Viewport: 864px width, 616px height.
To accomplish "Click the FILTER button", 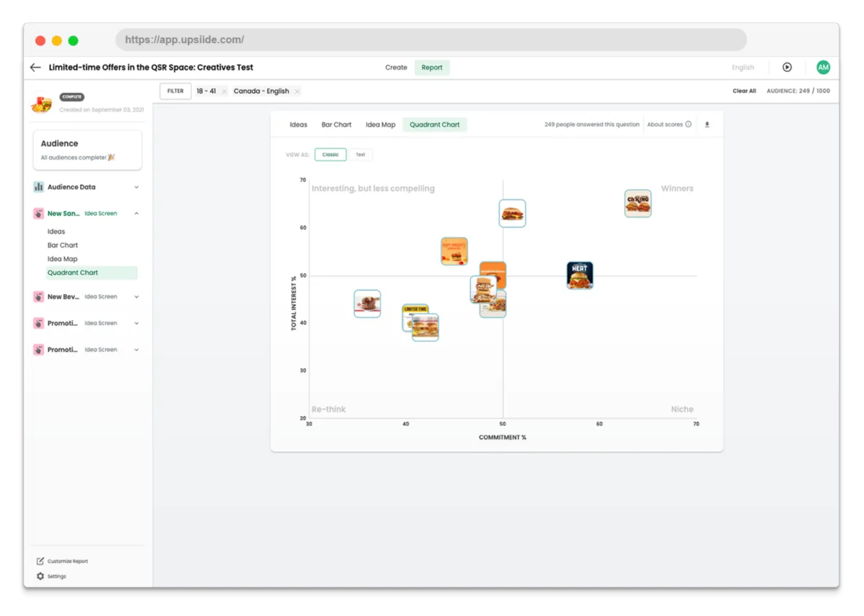I will point(176,91).
